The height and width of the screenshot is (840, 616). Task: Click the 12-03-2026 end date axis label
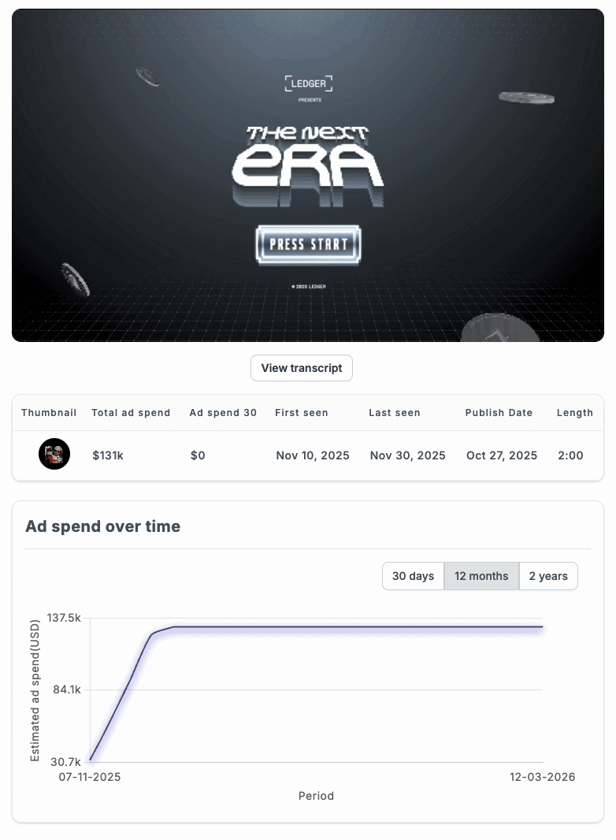pyautogui.click(x=542, y=777)
